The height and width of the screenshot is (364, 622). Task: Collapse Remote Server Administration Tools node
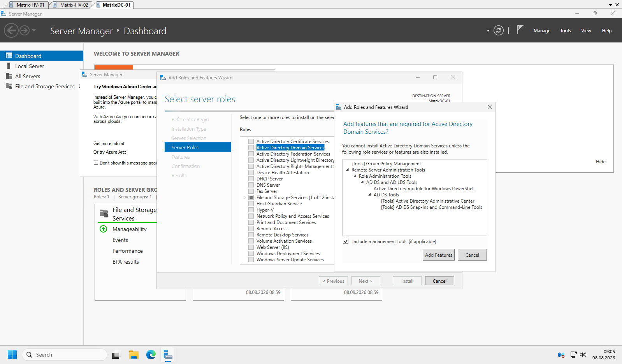click(x=348, y=170)
